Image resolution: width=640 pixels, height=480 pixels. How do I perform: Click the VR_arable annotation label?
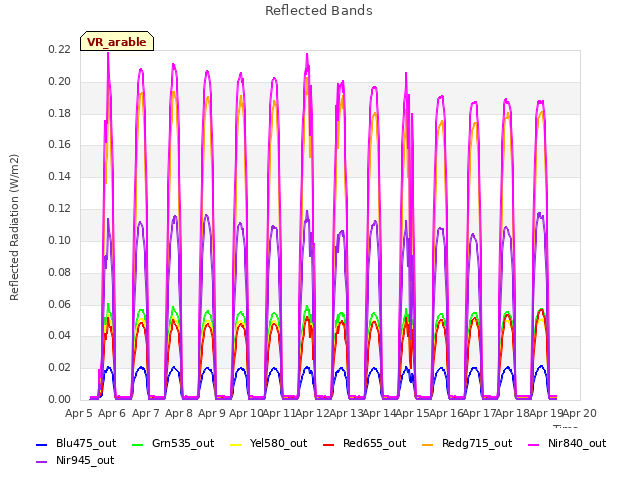(117, 41)
